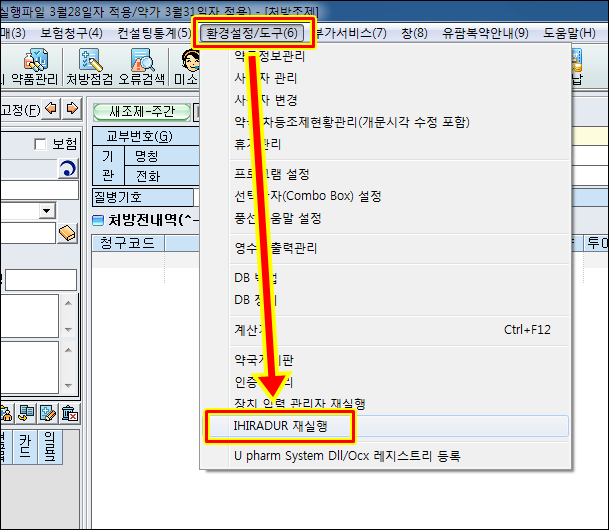Click the input field left of eraser icon
609x530 pixels.
28,233
